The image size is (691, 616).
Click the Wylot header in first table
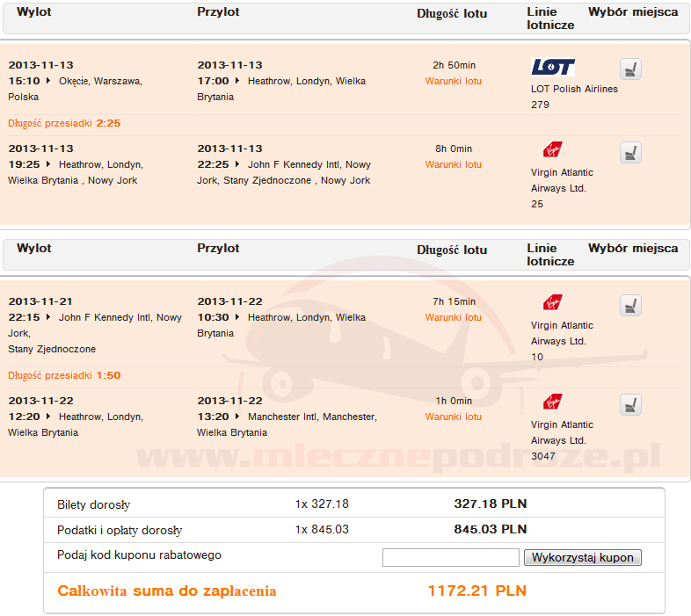pos(34,12)
